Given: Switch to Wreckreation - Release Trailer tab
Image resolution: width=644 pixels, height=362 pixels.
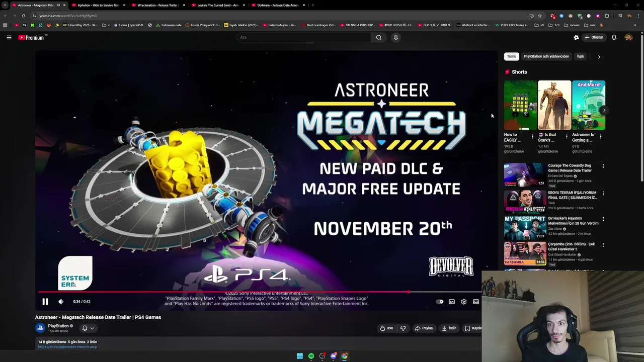Looking at the screenshot, I should [x=158, y=5].
